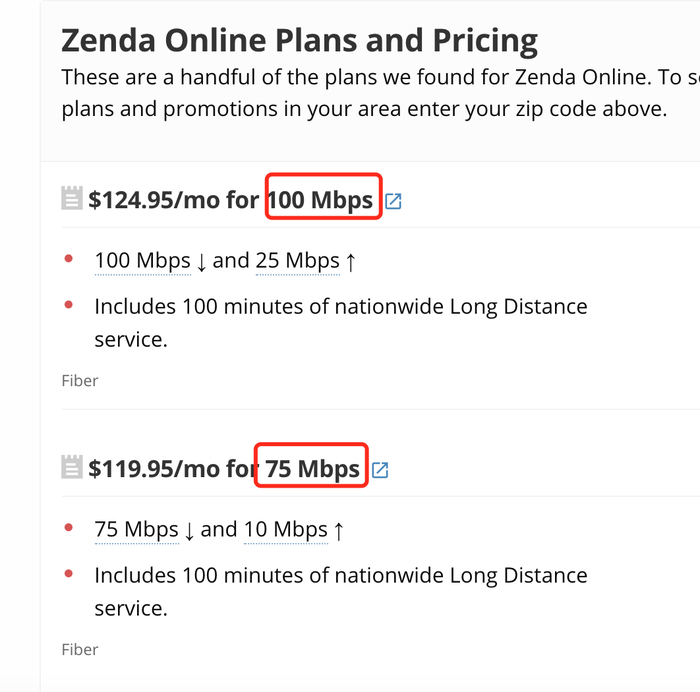700x692 pixels.
Task: Click the Fiber label under the 100 Mbps plan
Action: click(x=80, y=381)
